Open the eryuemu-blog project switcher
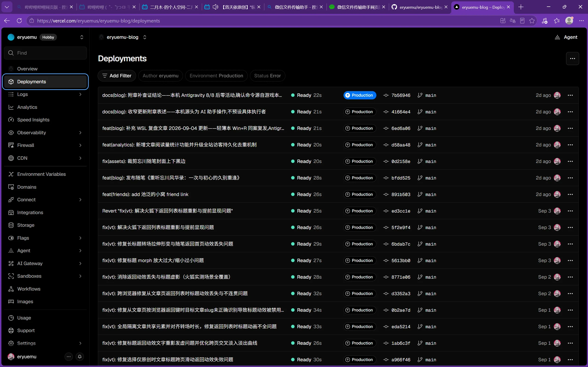The image size is (588, 367). [145, 37]
